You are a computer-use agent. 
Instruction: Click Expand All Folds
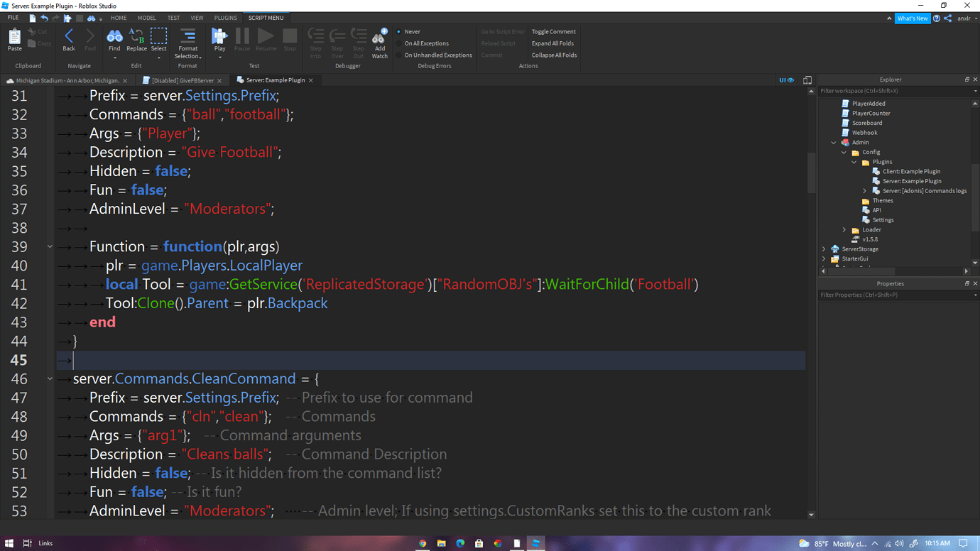pos(552,43)
